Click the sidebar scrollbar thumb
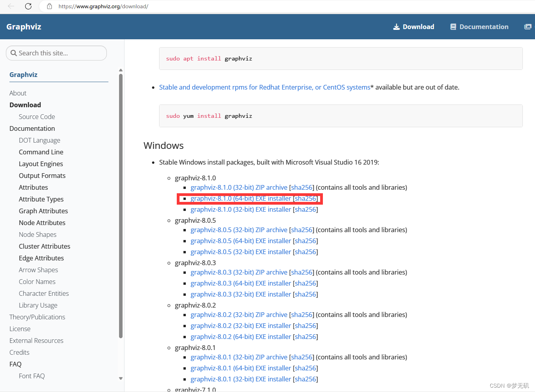 121,205
